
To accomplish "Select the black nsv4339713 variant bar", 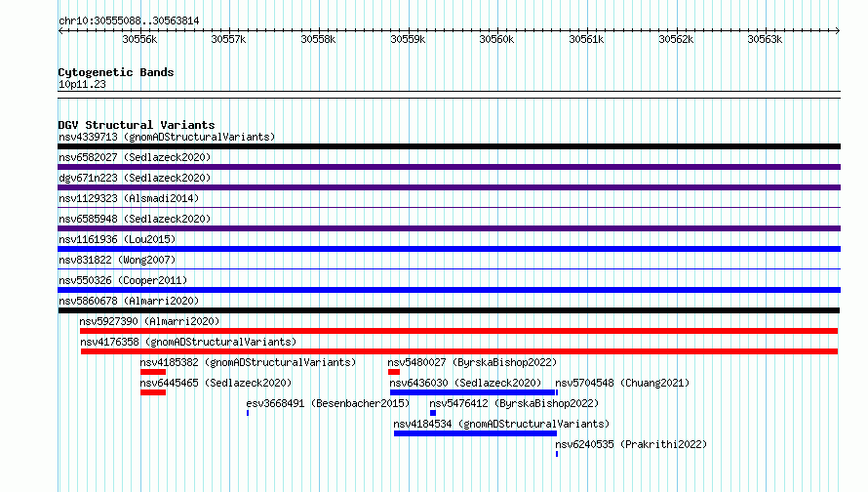I will click(449, 146).
